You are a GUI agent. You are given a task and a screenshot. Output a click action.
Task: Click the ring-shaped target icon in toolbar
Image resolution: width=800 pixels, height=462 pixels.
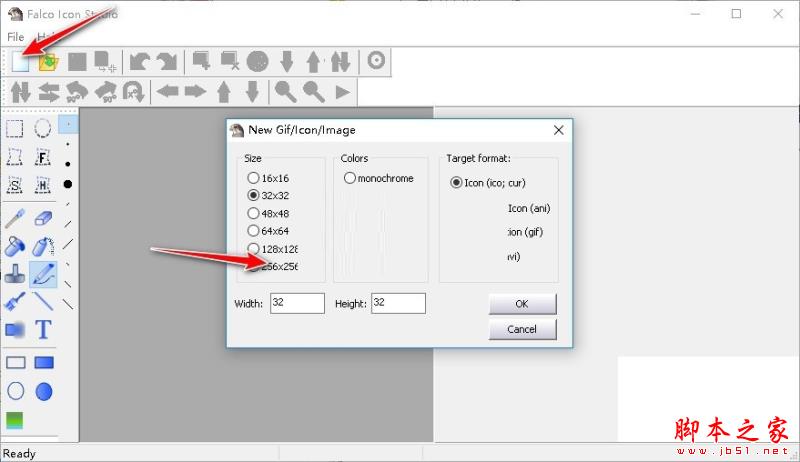[x=376, y=61]
